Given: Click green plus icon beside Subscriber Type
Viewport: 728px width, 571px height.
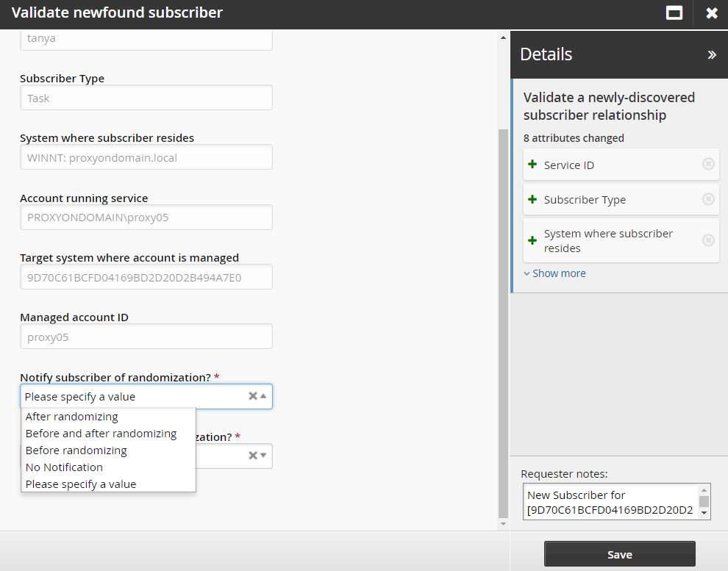Looking at the screenshot, I should [532, 199].
